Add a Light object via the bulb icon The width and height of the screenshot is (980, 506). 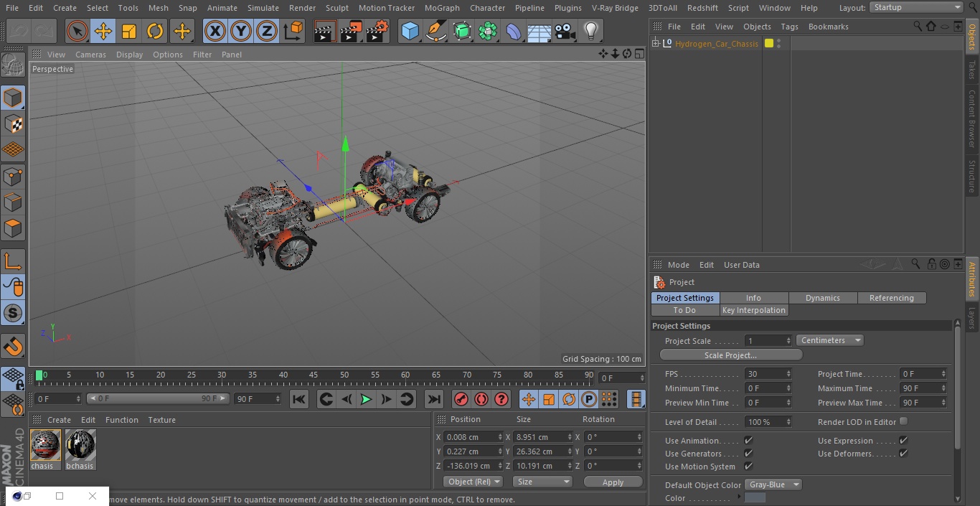(590, 32)
